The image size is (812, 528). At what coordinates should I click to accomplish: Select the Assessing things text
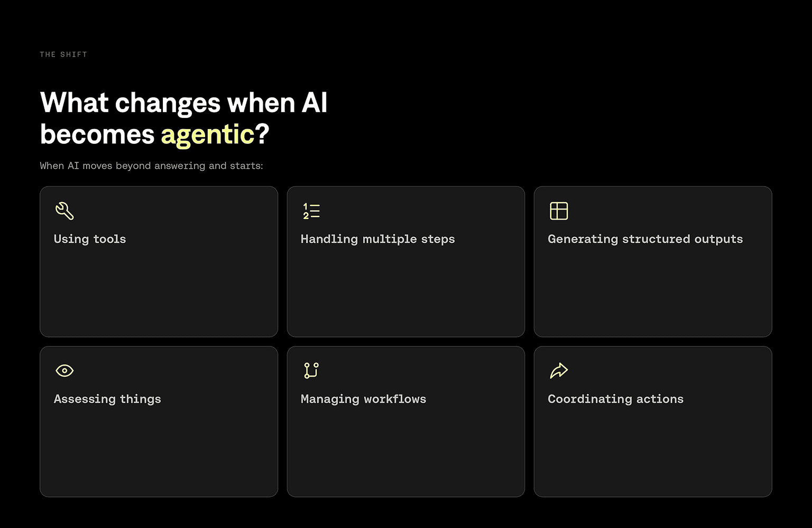[x=107, y=399]
